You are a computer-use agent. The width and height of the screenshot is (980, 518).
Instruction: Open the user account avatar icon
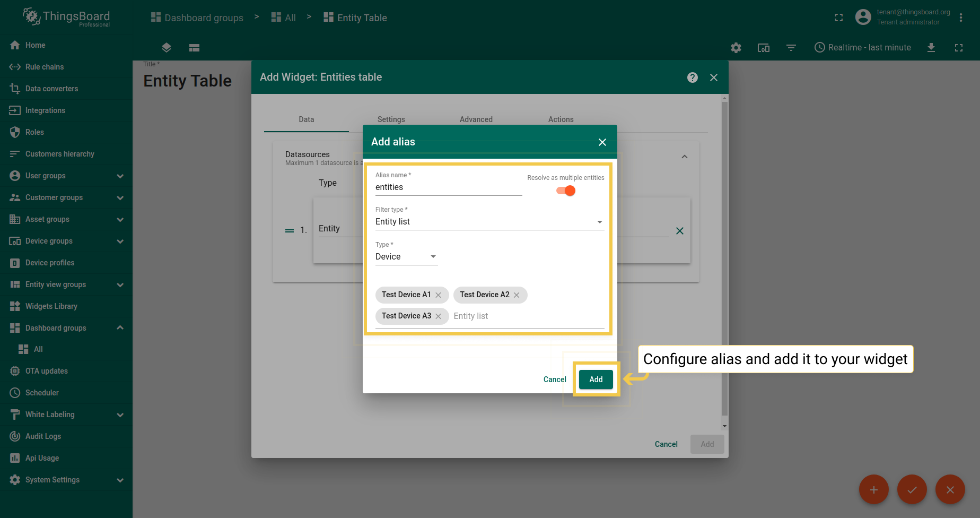pos(863,17)
